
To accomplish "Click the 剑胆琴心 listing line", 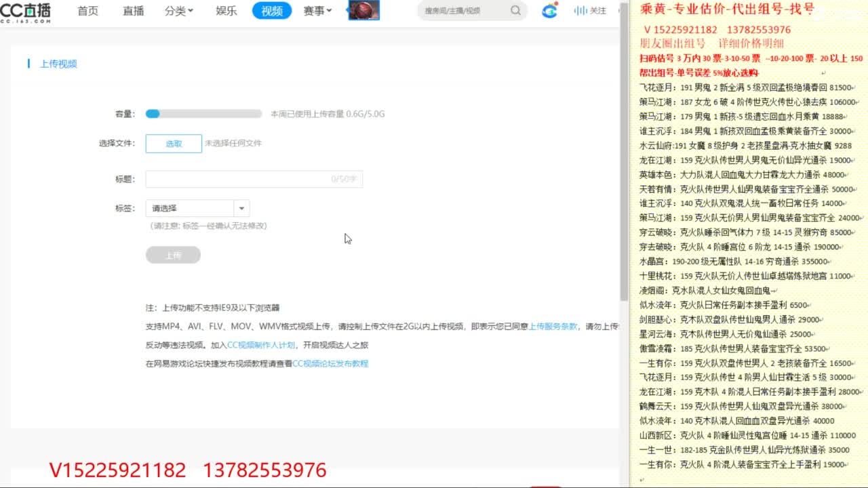I will click(732, 319).
